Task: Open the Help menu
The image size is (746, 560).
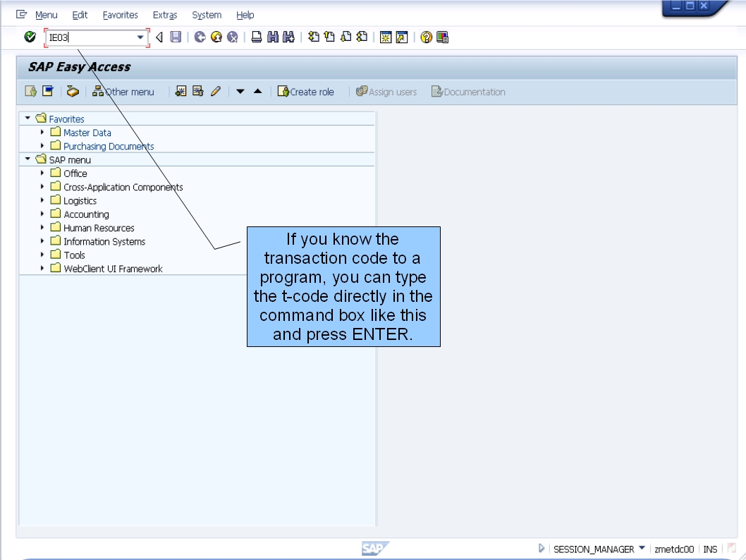Action: [245, 16]
